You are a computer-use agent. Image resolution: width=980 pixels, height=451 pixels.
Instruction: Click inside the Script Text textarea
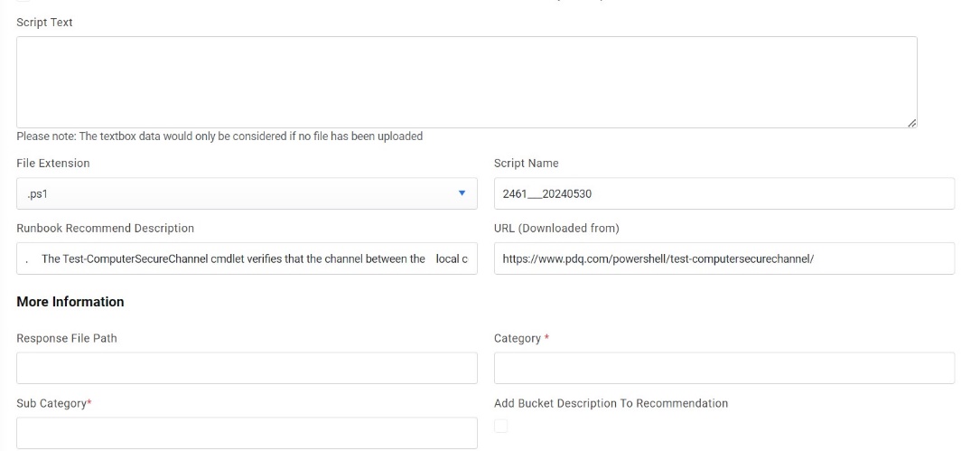pyautogui.click(x=466, y=81)
